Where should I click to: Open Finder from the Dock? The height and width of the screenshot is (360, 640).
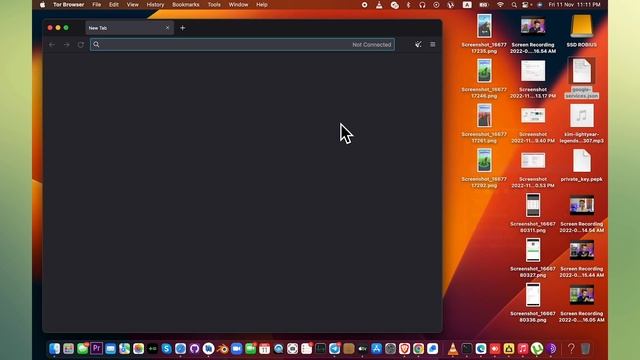coord(54,348)
